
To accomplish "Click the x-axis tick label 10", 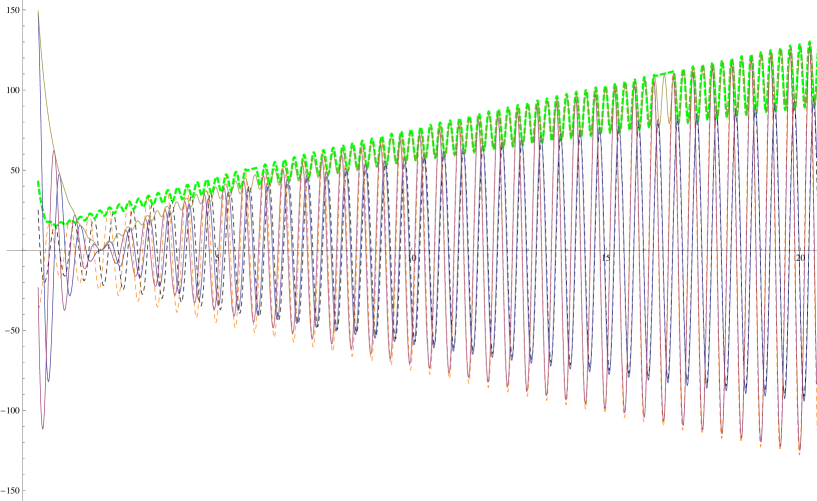I will 412,258.
